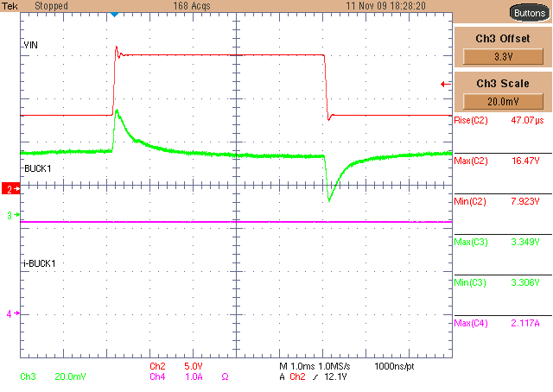Screen dimensions: 553x392
Task: Click the 3.306V value
Action: coord(525,282)
